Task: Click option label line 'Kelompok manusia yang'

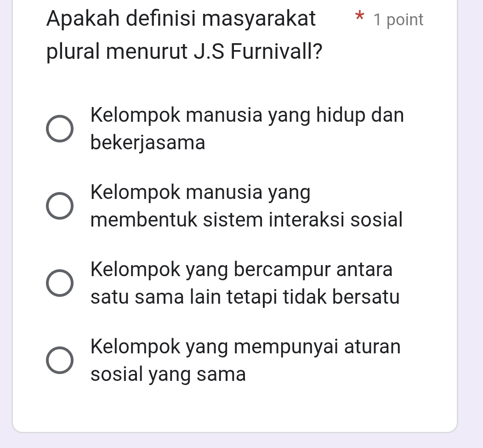Action: click(x=200, y=192)
